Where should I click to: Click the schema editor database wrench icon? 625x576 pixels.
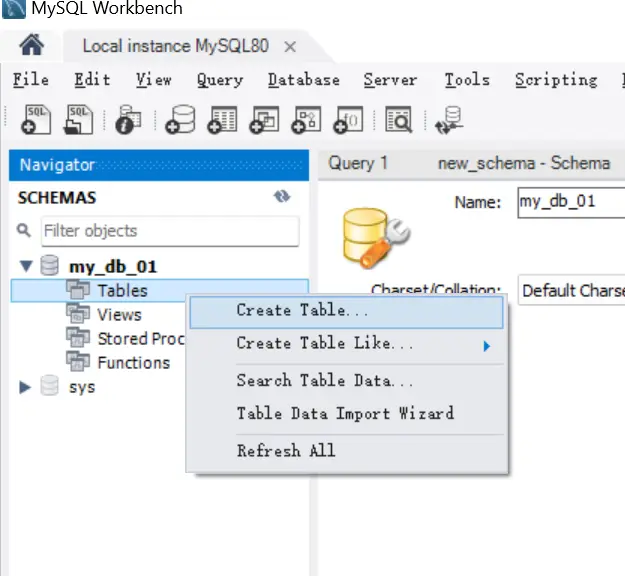[x=376, y=238]
